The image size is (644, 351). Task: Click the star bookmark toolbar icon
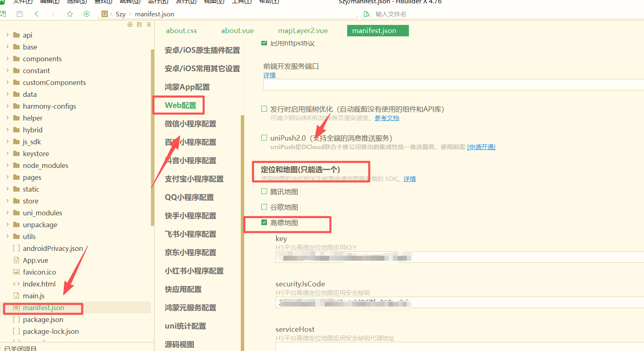point(70,14)
